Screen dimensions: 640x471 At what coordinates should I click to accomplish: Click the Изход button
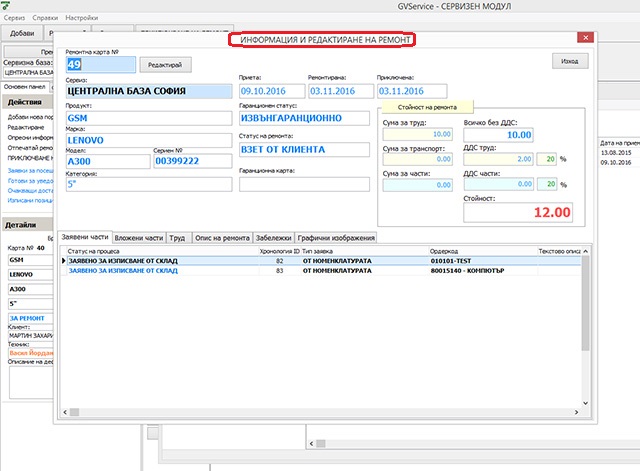coord(570,61)
